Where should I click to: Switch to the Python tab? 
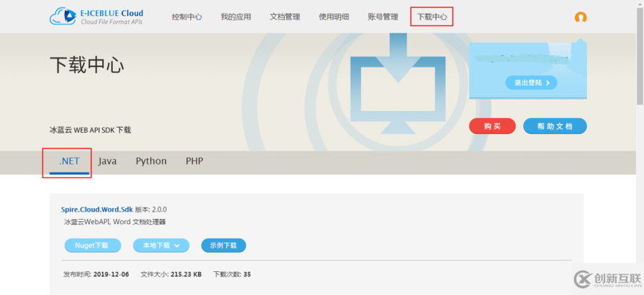point(151,162)
